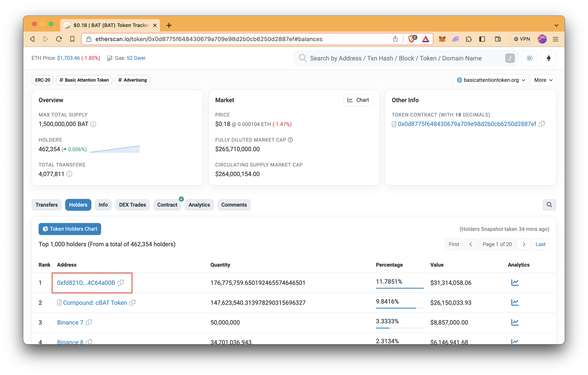Expand the More dropdown
Viewport: 588px width, 375px height.
543,80
